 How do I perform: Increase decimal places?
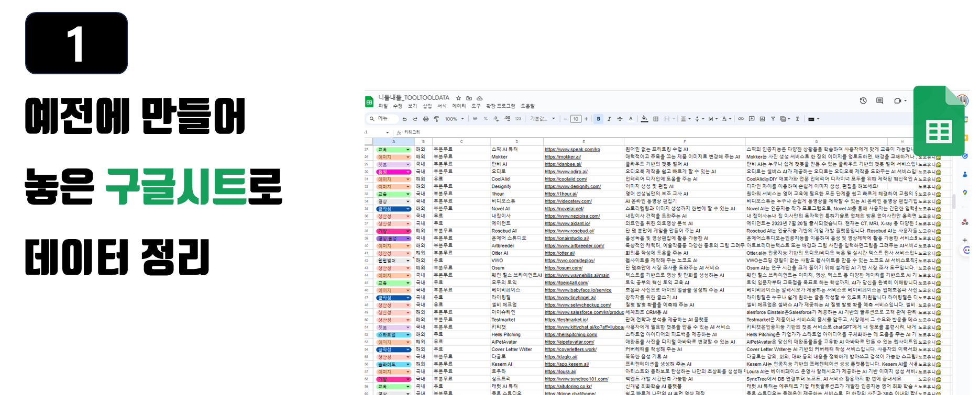[507, 119]
